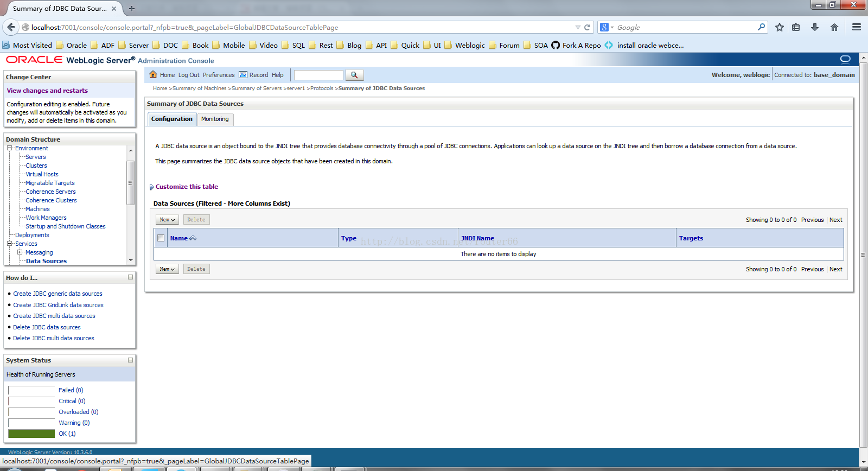
Task: Close the Summary of JDBC Data Sources tab
Action: (x=114, y=9)
